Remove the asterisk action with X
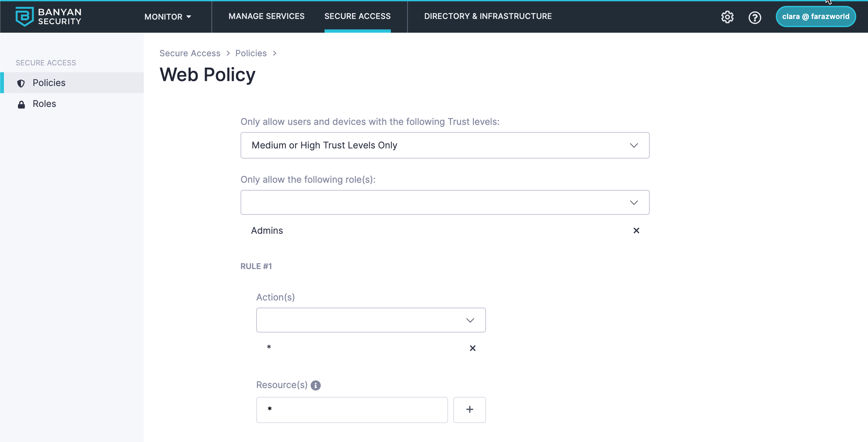This screenshot has height=442, width=868. click(x=473, y=348)
